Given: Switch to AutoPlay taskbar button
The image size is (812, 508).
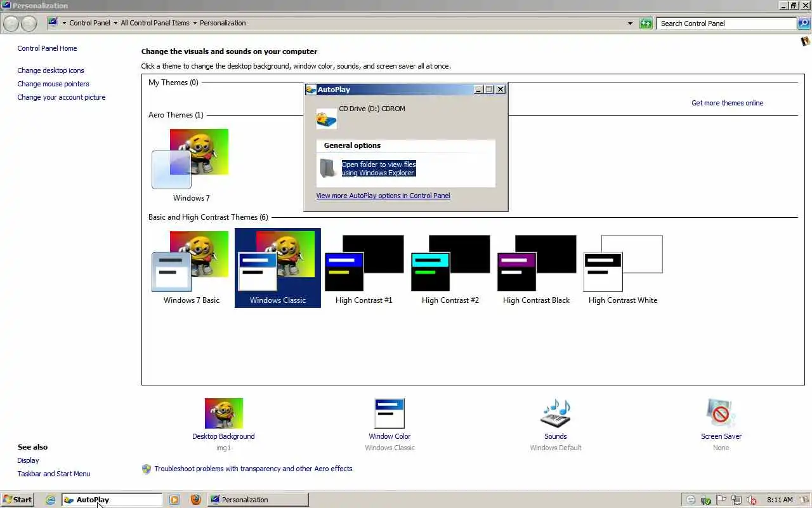Looking at the screenshot, I should pos(112,500).
